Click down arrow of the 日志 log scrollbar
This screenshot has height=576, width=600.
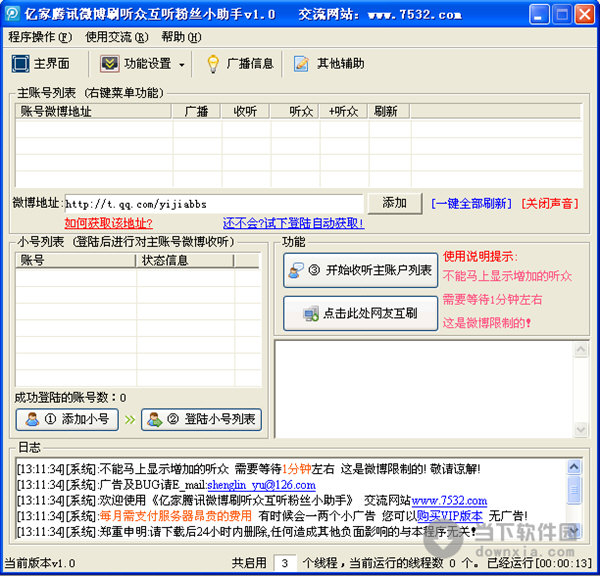click(574, 530)
